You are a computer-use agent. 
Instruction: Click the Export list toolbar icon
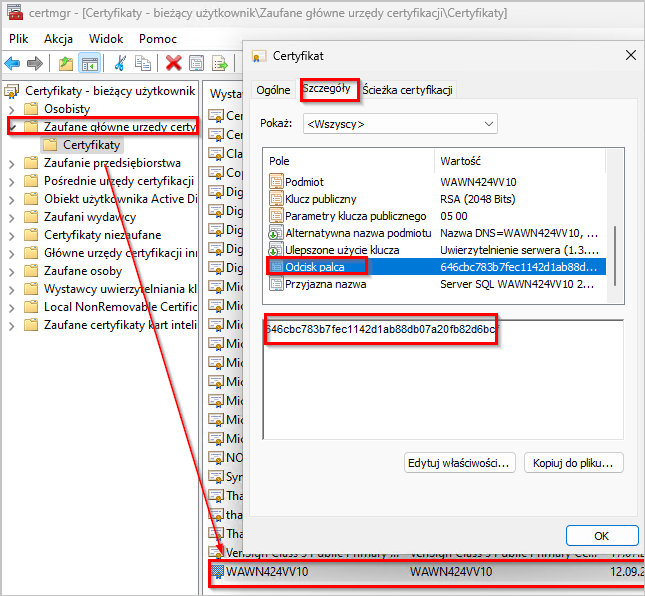(220, 63)
